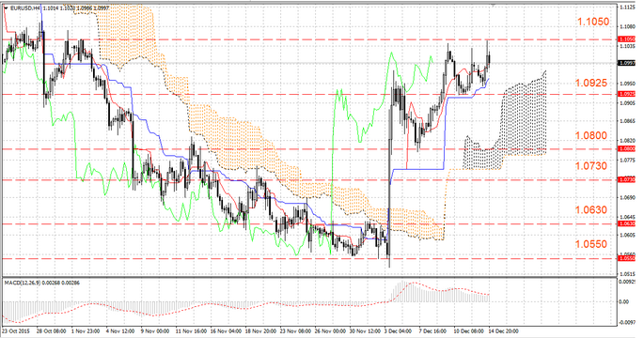The height and width of the screenshot is (338, 644).
Task: Click the orange 1.0925 text label
Action: click(x=591, y=83)
